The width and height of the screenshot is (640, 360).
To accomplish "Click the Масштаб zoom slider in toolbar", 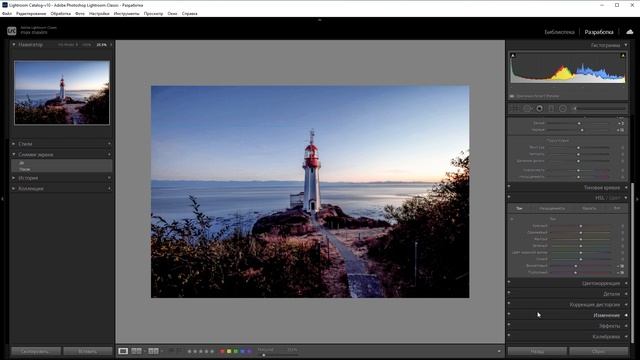I will coord(264,355).
